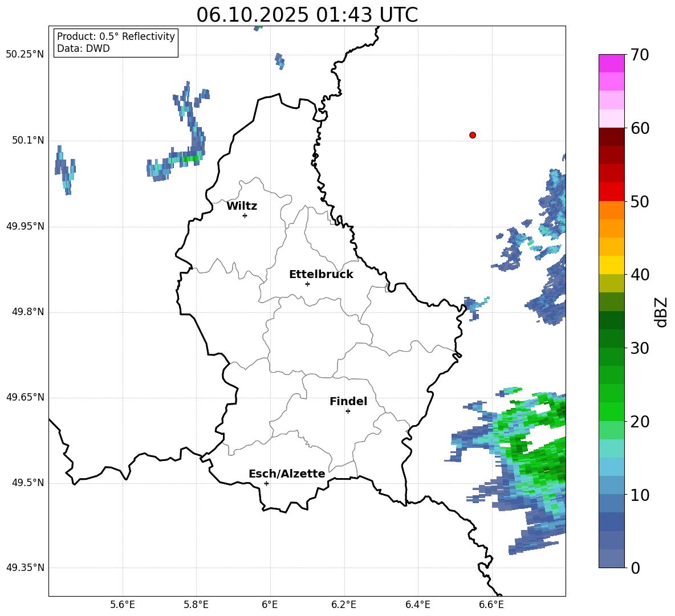The height and width of the screenshot is (616, 675).
Task: Click the 6°E longitude label
Action: coord(270,605)
